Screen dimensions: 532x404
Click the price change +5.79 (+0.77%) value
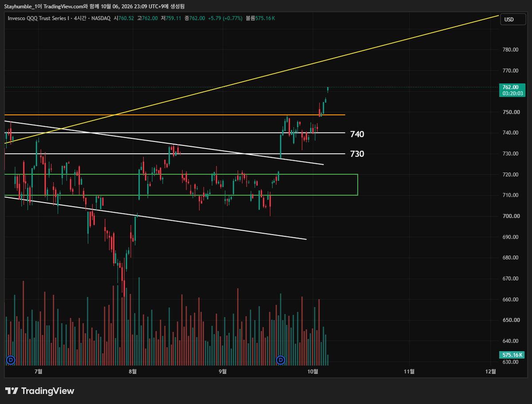click(225, 18)
